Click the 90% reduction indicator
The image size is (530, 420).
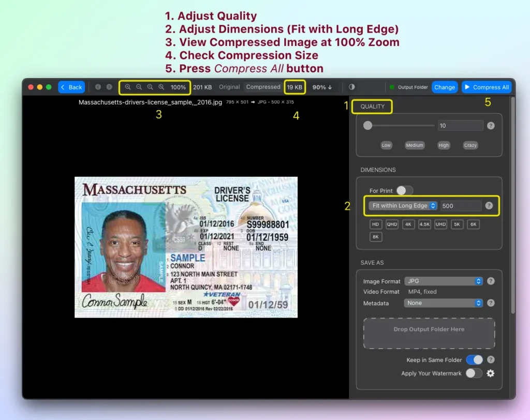pyautogui.click(x=322, y=87)
